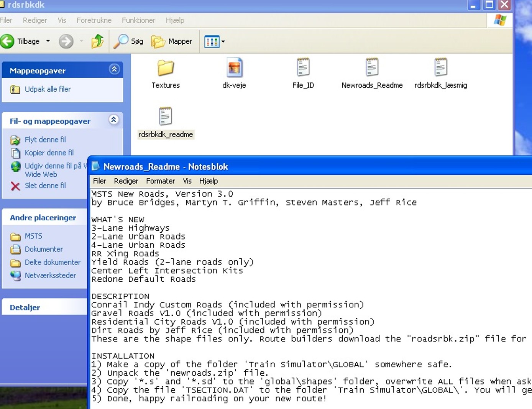Go back with the Tilbage arrow icon

7,41
